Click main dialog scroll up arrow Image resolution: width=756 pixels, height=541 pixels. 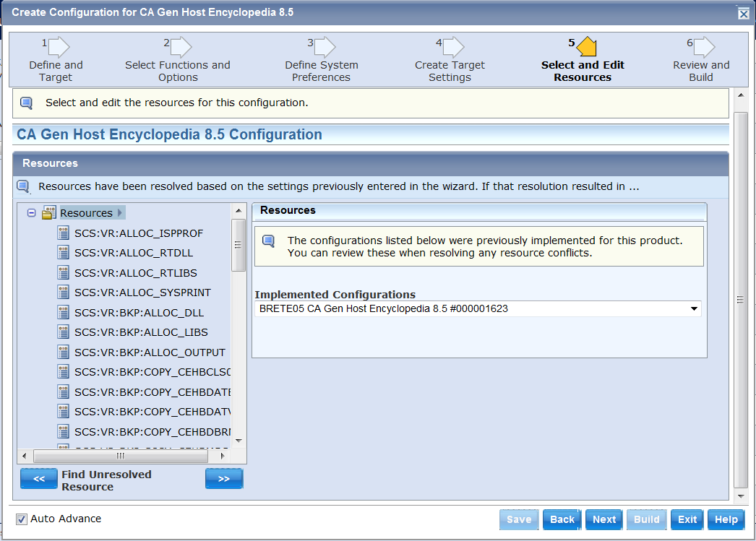click(741, 95)
